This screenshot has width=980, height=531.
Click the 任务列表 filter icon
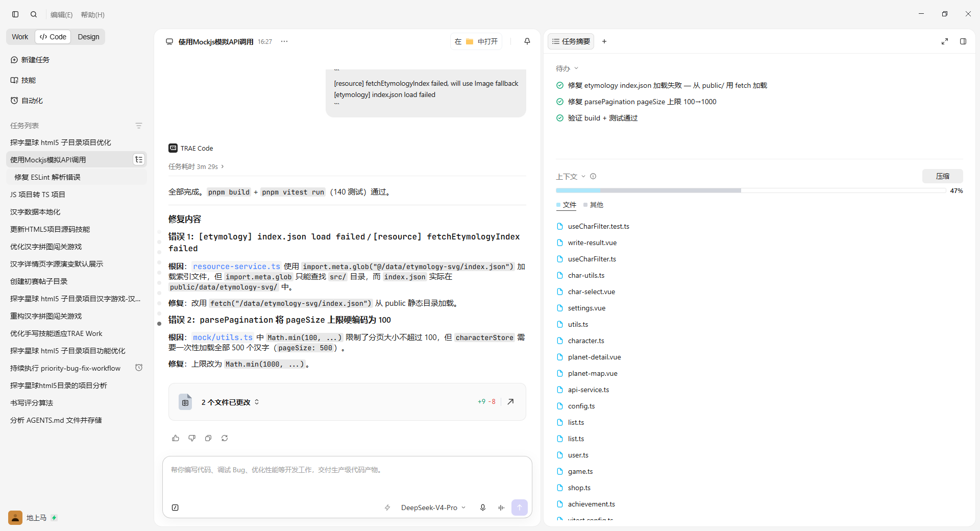139,126
